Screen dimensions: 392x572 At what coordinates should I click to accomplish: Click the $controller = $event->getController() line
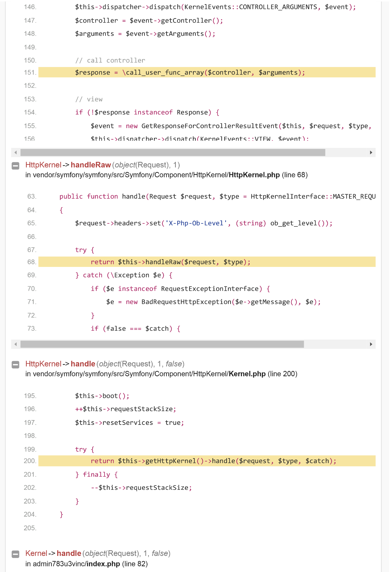click(x=149, y=21)
